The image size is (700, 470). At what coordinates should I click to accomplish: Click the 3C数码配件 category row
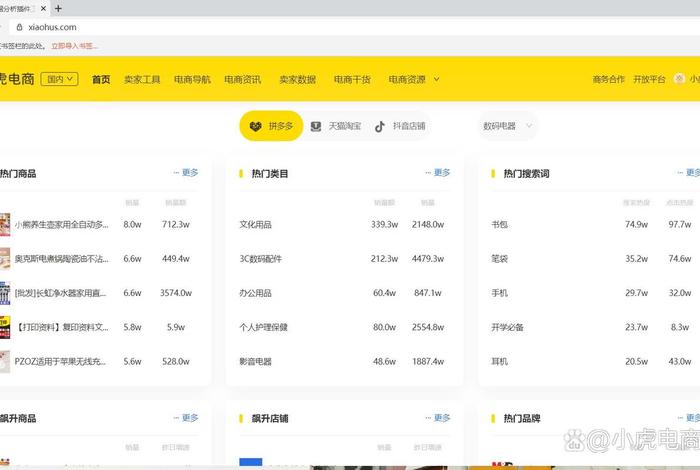(x=344, y=259)
